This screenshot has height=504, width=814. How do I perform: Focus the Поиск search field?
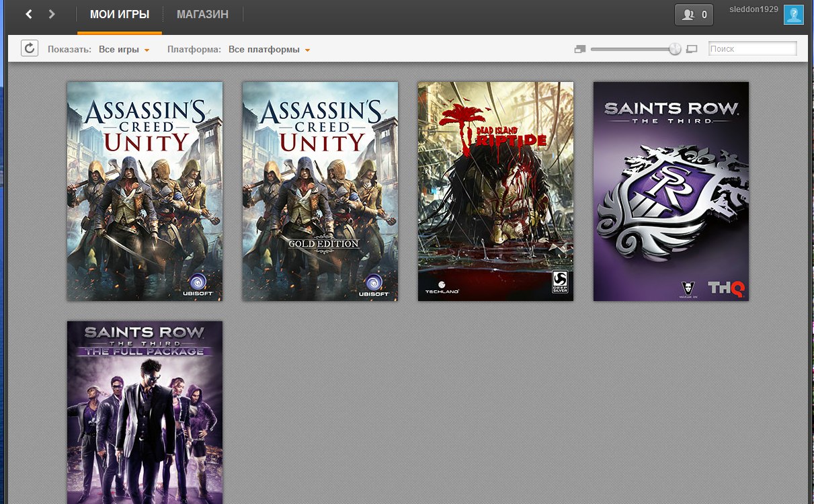[x=752, y=48]
